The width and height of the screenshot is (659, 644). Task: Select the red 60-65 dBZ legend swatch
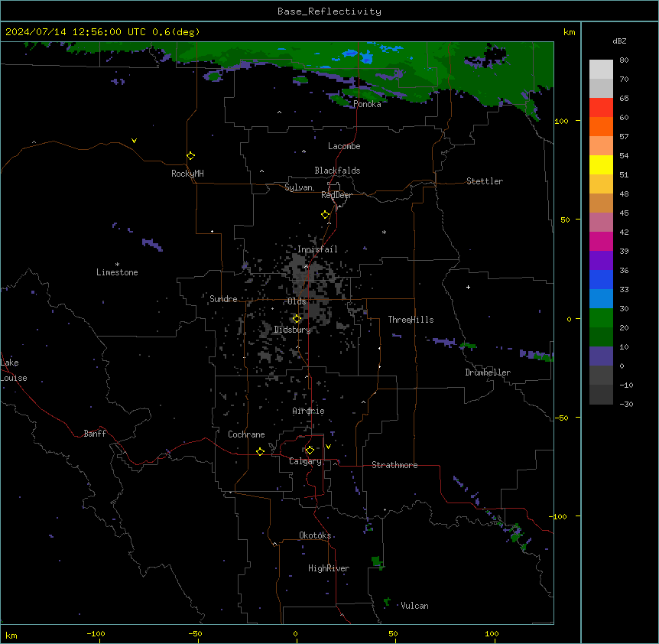point(601,108)
